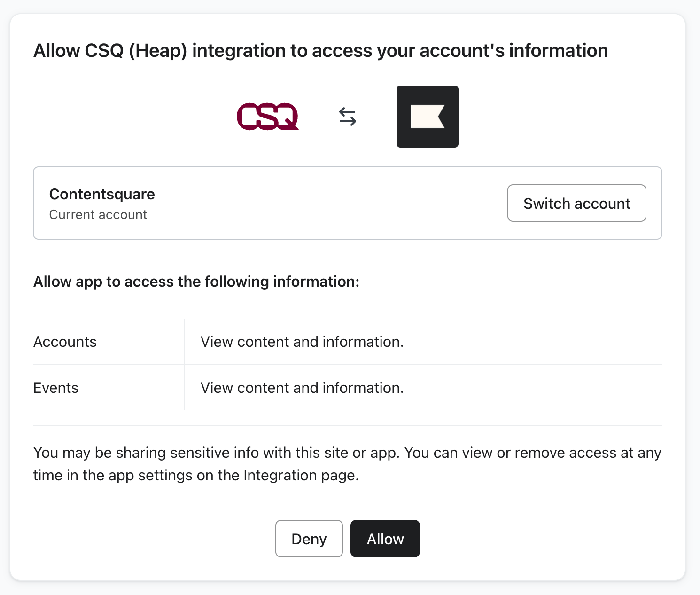700x595 pixels.
Task: Click the Allow button to grant access
Action: pos(385,539)
